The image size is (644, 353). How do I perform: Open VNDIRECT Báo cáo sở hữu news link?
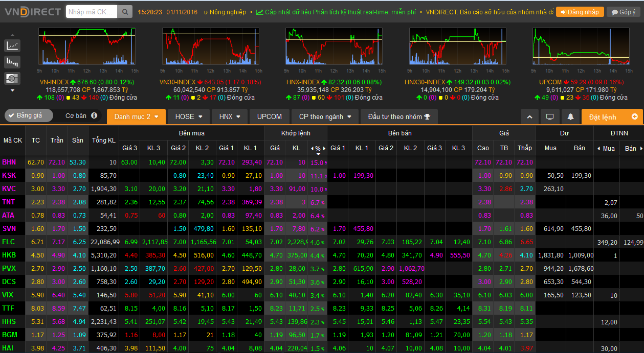coord(489,12)
